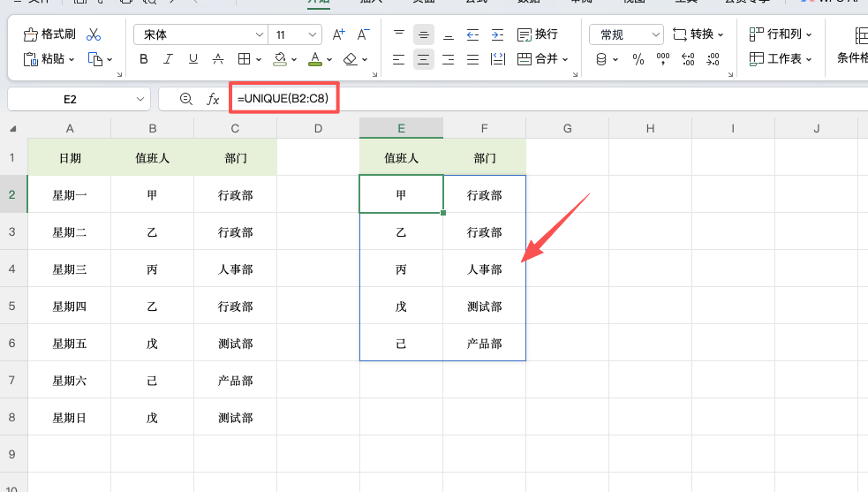This screenshot has width=868, height=492.
Task: Toggle underline formatting with the U icon
Action: [194, 60]
